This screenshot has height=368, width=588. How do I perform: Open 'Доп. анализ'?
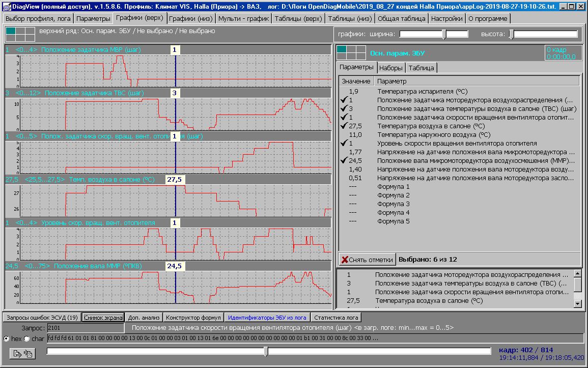point(144,318)
